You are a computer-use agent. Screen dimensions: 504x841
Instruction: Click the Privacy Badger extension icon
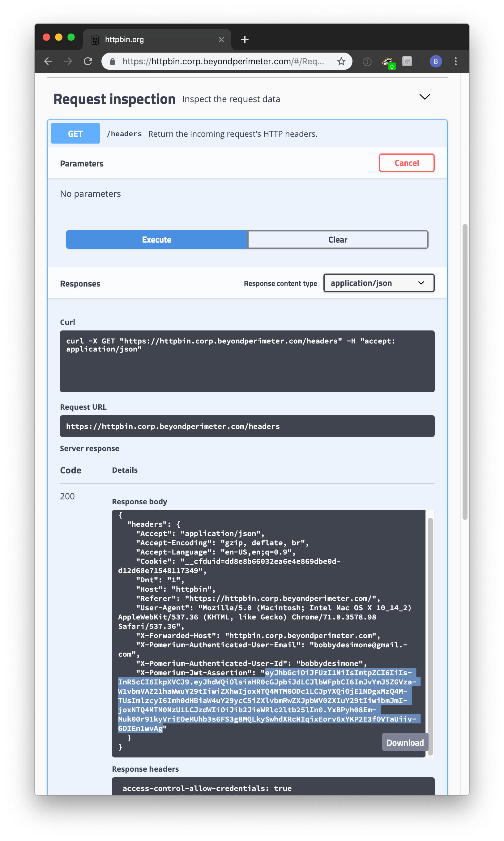(x=387, y=61)
